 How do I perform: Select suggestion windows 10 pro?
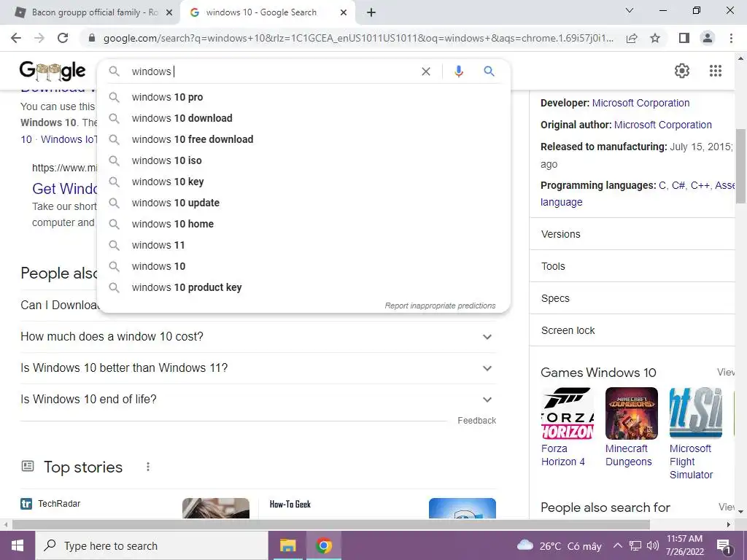tap(304, 97)
